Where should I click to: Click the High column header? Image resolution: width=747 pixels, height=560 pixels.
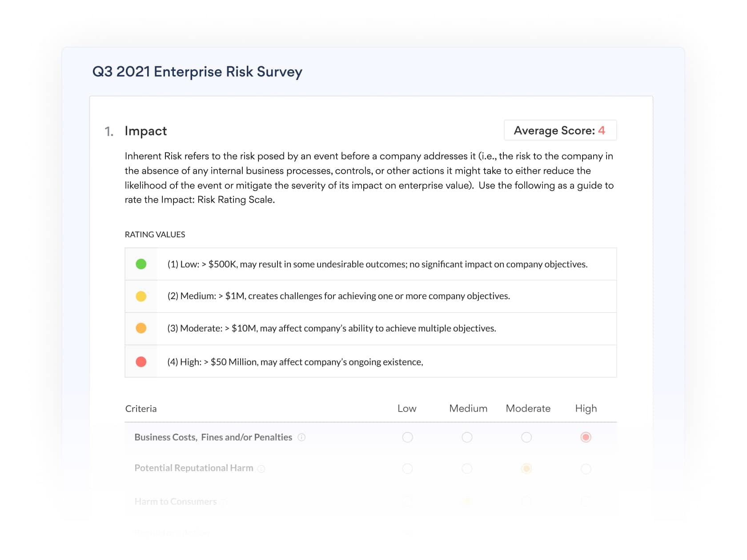tap(586, 408)
